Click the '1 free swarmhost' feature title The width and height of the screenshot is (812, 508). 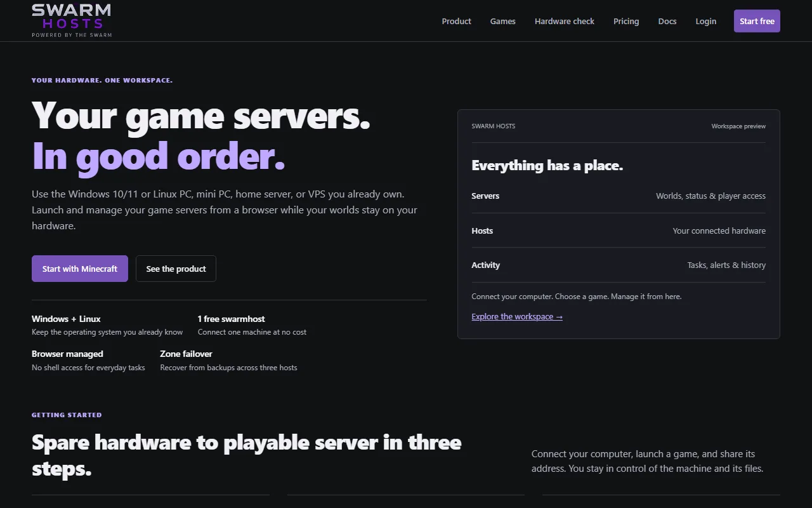tap(231, 319)
